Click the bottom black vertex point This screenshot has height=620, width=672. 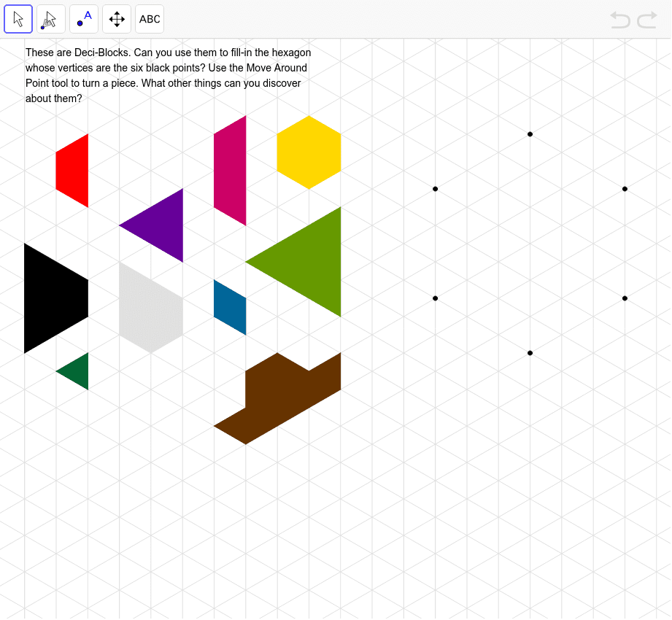click(530, 353)
